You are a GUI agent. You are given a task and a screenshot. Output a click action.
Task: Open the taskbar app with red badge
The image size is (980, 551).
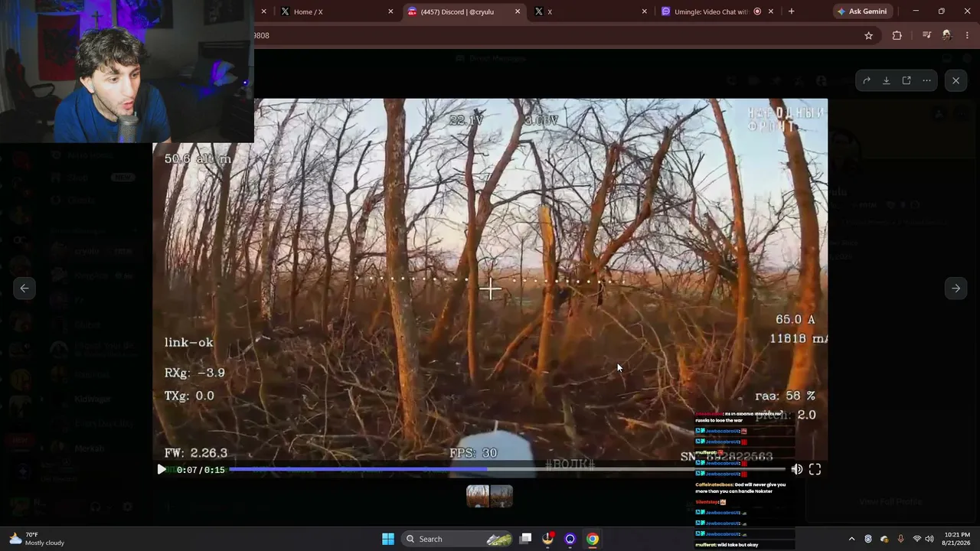[x=547, y=539]
